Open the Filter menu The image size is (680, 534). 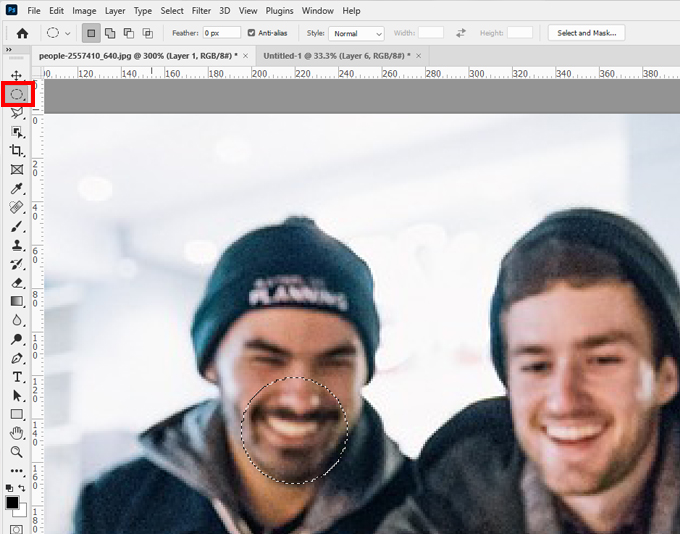[x=201, y=11]
